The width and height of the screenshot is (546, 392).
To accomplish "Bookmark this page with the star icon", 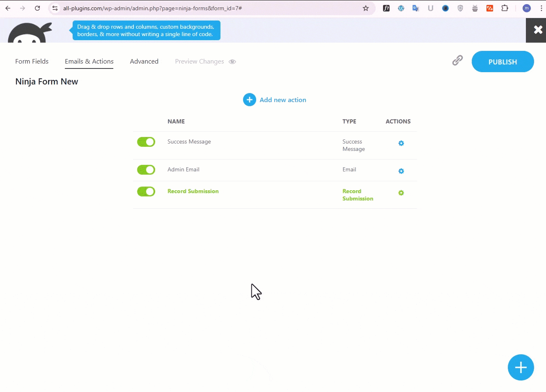I will [x=366, y=8].
